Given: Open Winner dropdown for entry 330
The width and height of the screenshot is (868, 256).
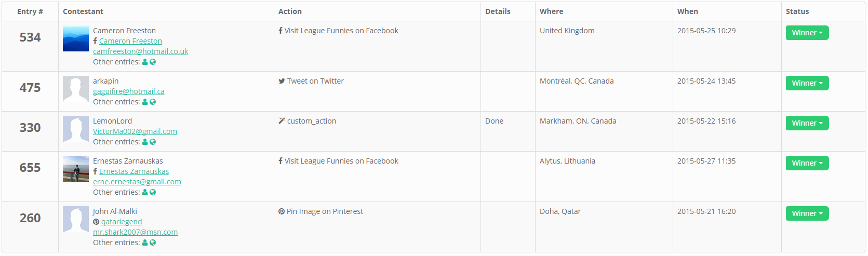Looking at the screenshot, I should pos(807,123).
